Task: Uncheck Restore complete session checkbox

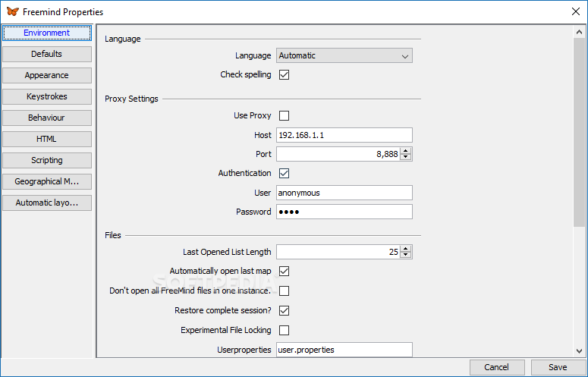Action: 285,310
